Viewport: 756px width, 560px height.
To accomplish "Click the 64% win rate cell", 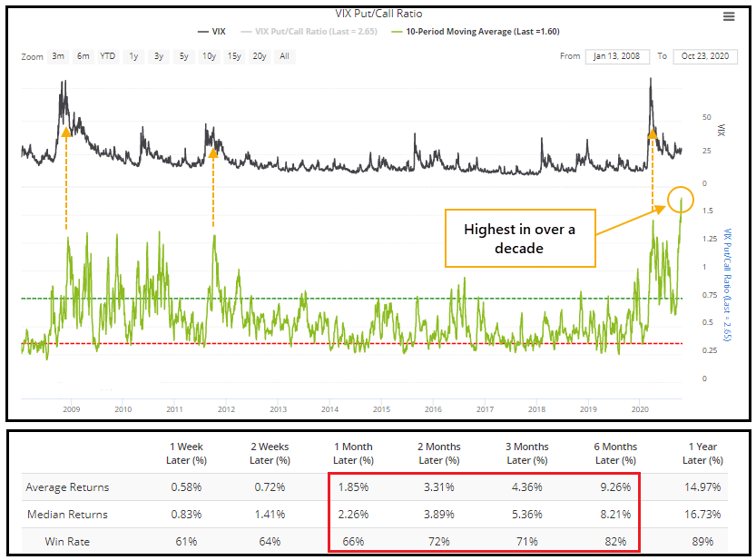I will (270, 542).
